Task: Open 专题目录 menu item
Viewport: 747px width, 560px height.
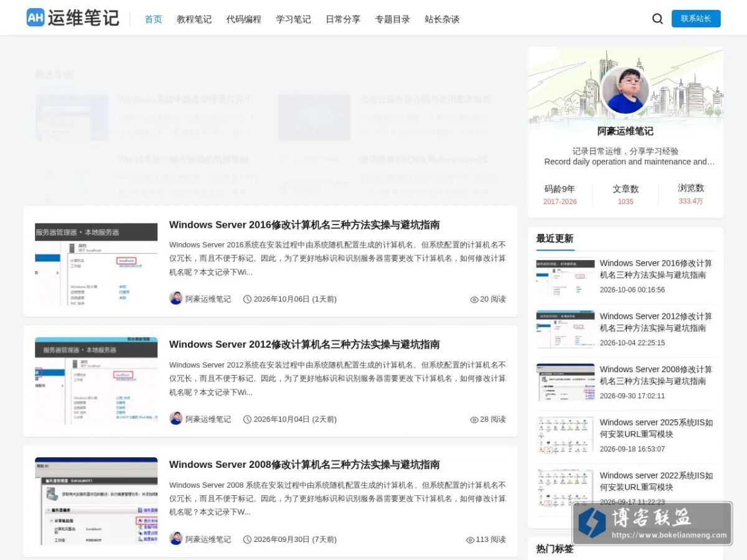Action: [393, 19]
